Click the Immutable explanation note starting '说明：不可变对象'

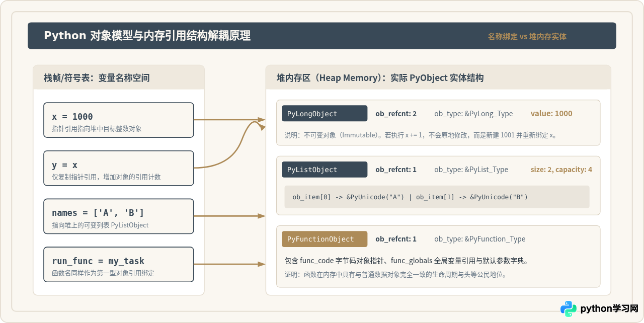click(x=422, y=135)
